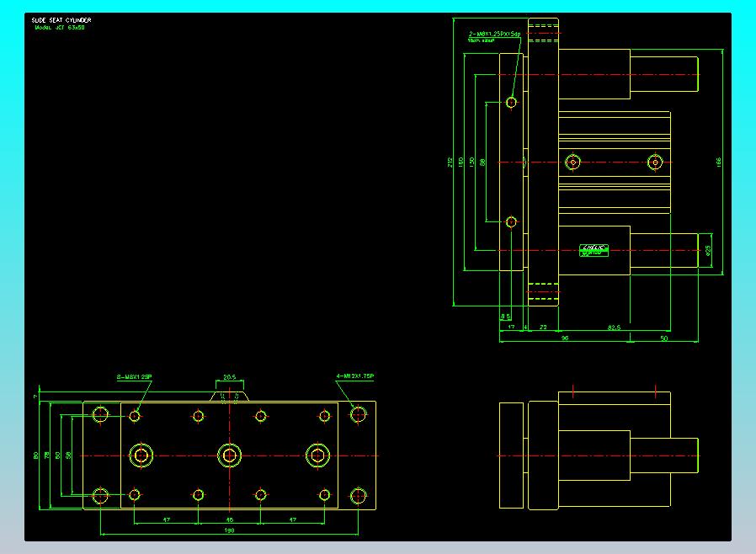Click the green CHELIC logo block
Screen dimensions: 756x554
[594, 250]
